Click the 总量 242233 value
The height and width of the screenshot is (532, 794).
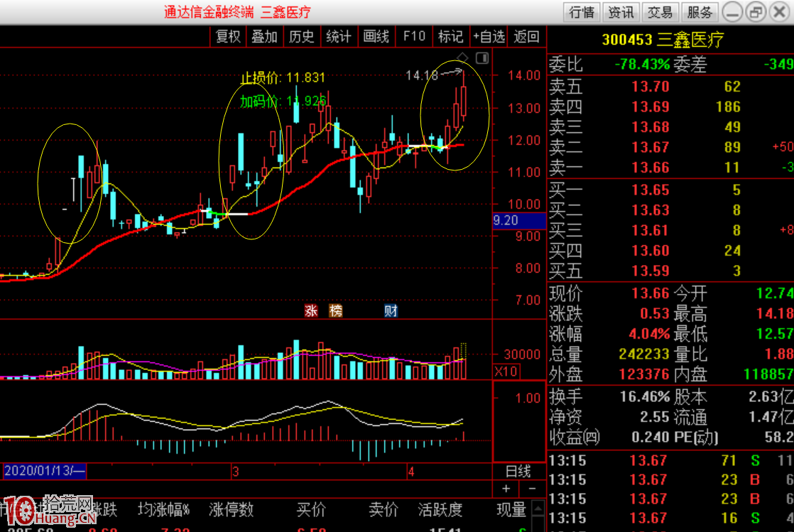click(x=644, y=354)
